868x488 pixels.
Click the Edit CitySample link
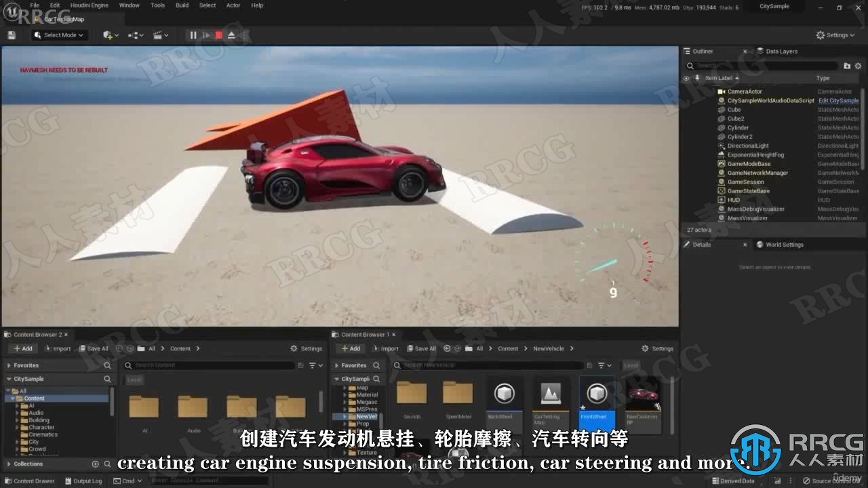(839, 100)
